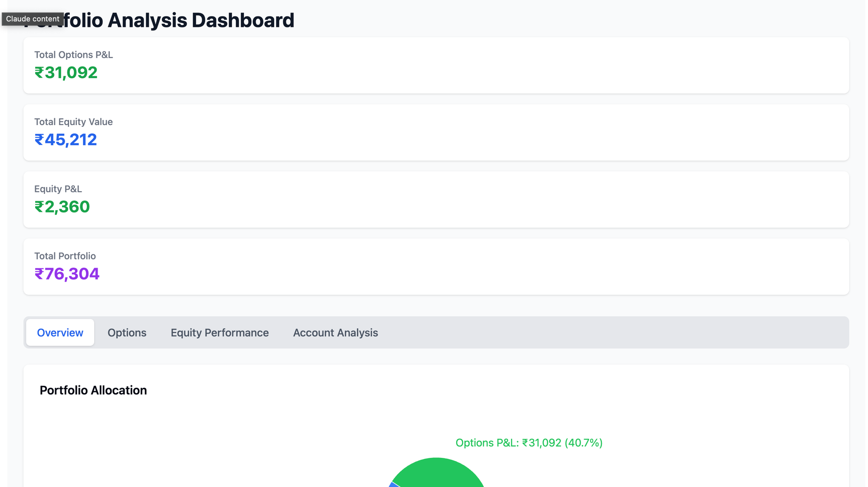The height and width of the screenshot is (487, 868).
Task: Open the Options tab
Action: point(127,333)
